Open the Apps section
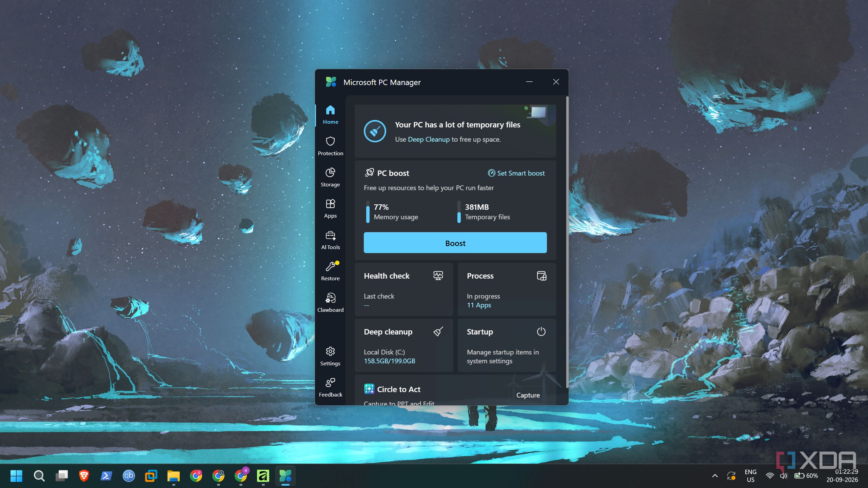 tap(330, 209)
